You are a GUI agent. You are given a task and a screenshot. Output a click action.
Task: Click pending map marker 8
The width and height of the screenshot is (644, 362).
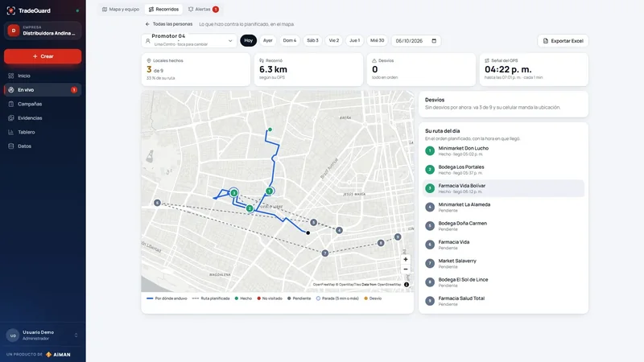click(x=381, y=243)
